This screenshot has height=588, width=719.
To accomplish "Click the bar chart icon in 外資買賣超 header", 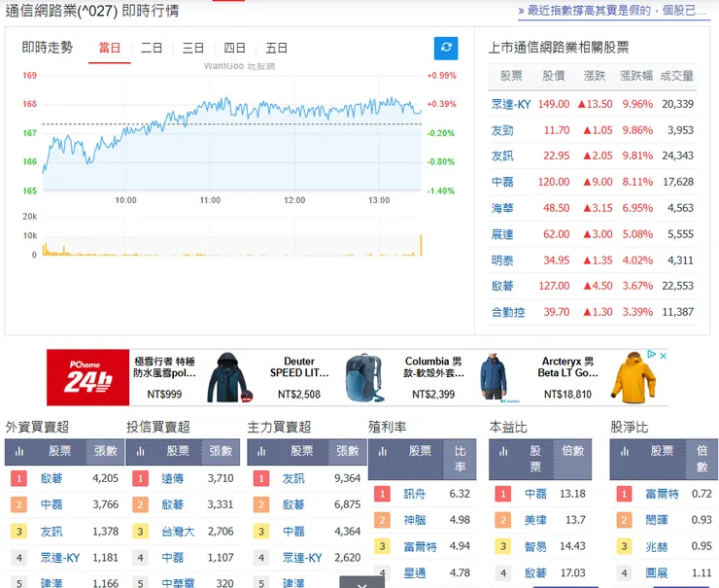I will 19,452.
